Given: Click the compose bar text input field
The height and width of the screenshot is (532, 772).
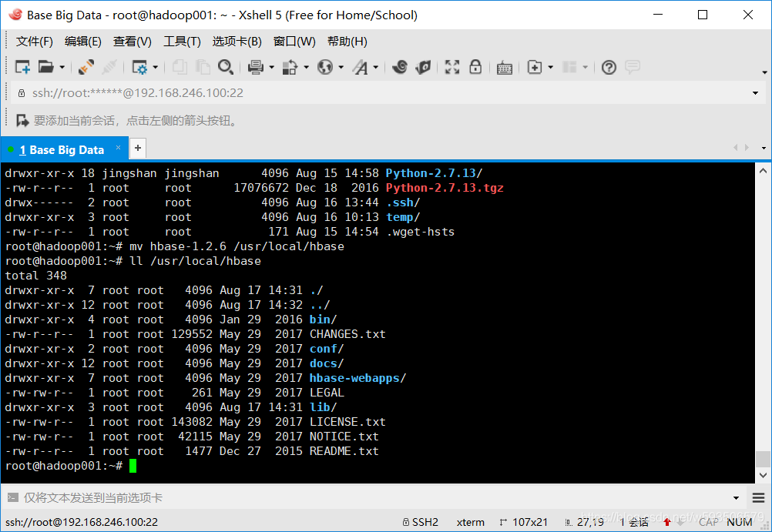Looking at the screenshot, I should [x=374, y=497].
